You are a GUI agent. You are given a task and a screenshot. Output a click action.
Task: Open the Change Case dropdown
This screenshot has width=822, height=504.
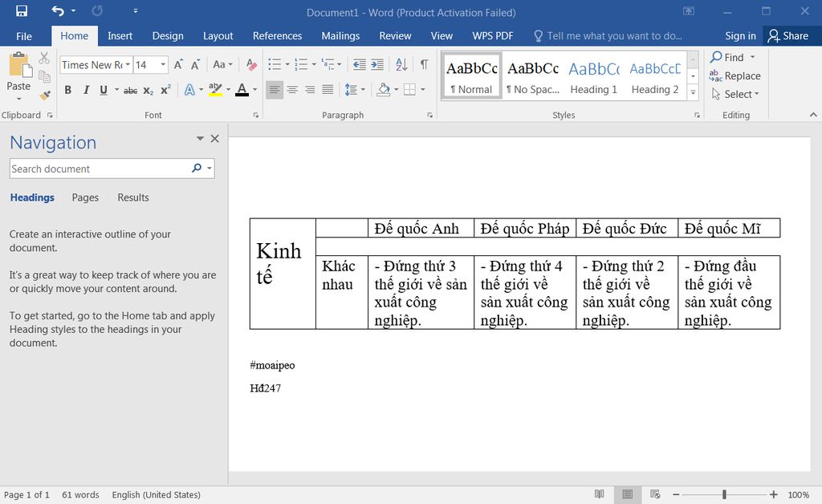coord(223,64)
